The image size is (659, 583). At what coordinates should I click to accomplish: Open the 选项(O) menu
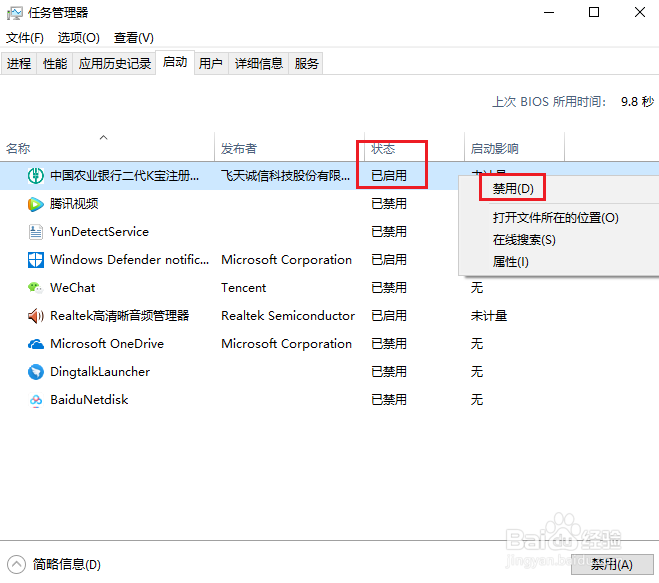point(79,38)
